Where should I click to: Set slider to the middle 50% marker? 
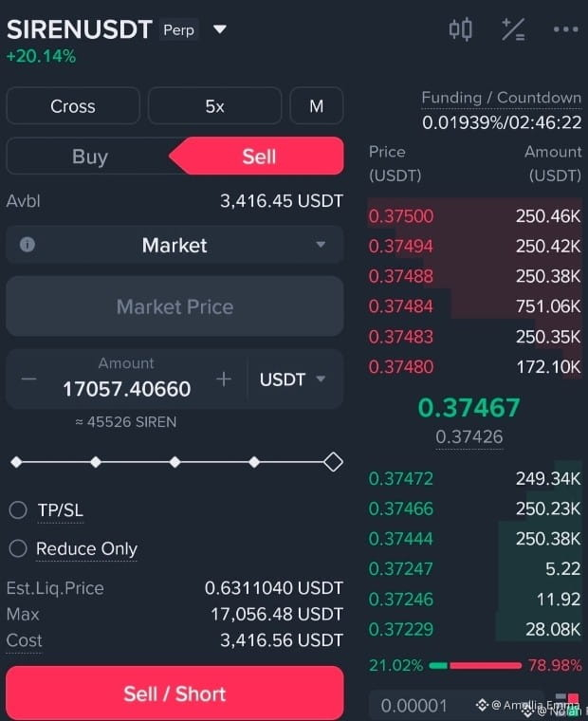175,462
